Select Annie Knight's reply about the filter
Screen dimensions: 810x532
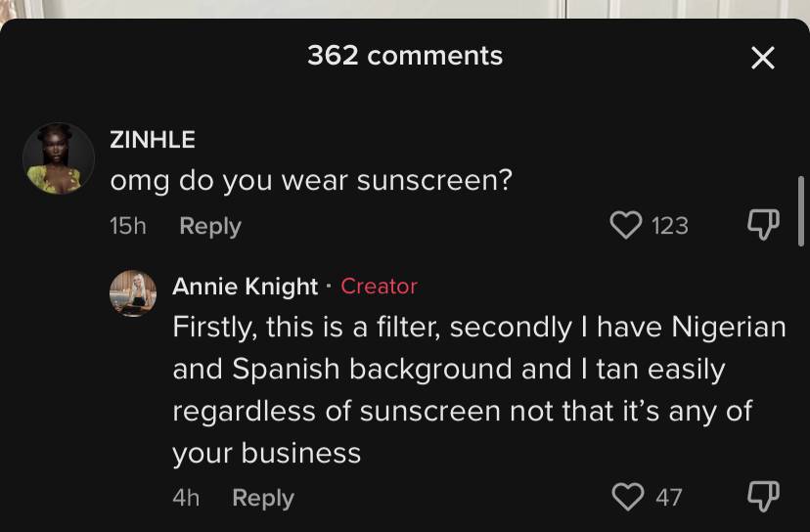pyautogui.click(x=479, y=390)
